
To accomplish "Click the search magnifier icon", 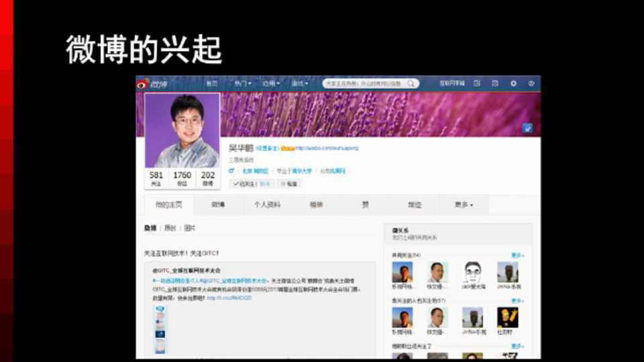I will [x=411, y=84].
